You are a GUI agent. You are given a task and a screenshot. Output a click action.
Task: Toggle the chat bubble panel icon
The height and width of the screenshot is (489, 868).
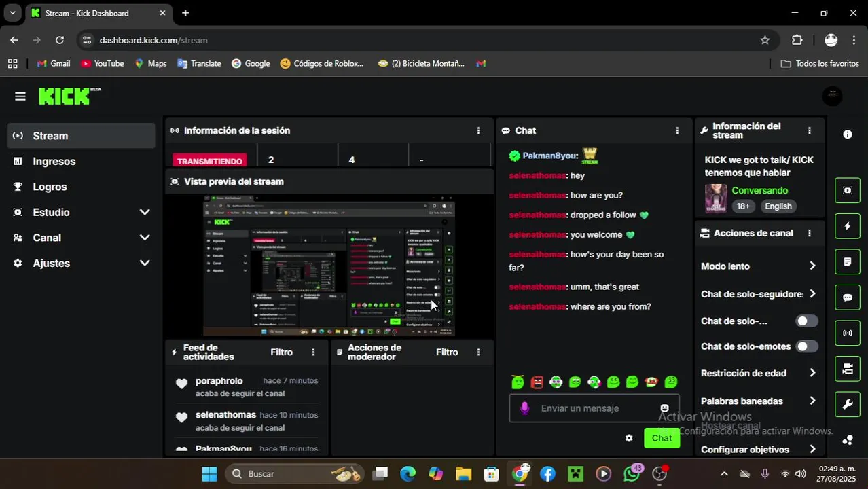[848, 297]
